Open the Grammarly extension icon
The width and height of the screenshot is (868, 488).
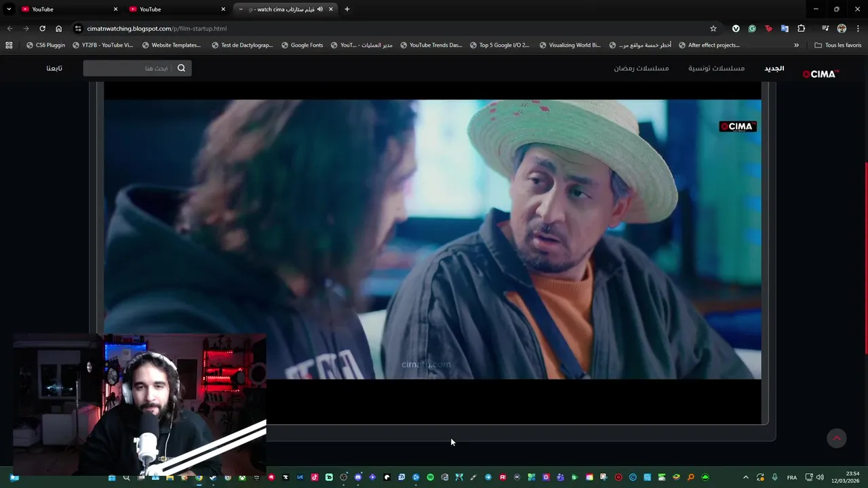[x=752, y=28]
